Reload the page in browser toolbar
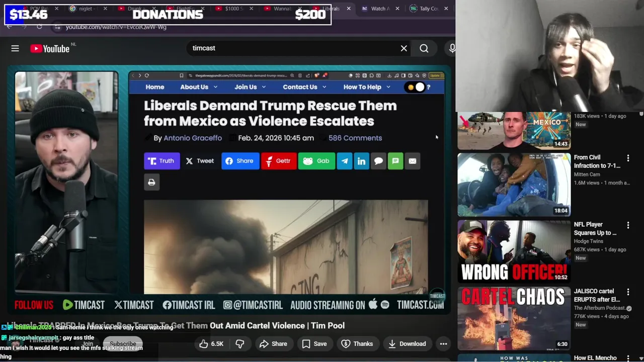The width and height of the screenshot is (644, 362). coord(39,27)
